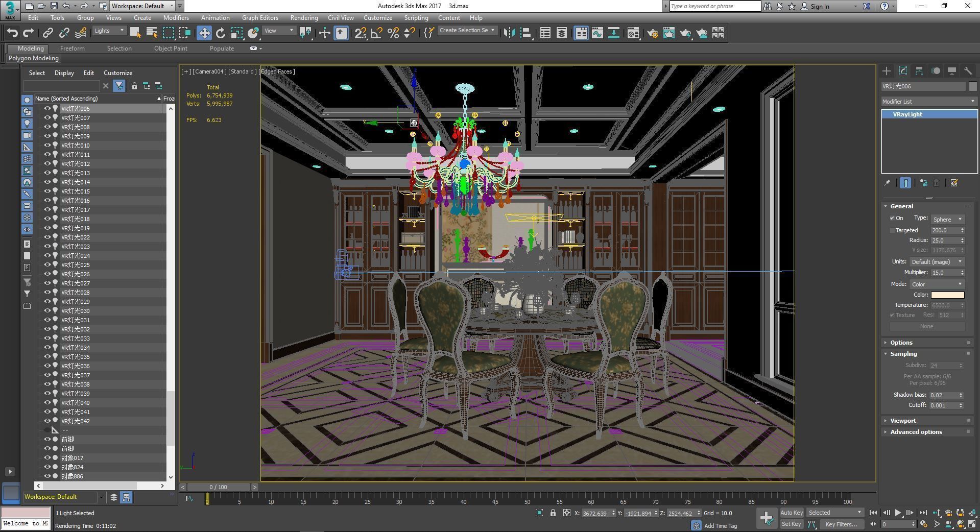Viewport: 980px width, 532px height.
Task: Click Pin Stack icon under modifier stack
Action: pyautogui.click(x=887, y=183)
